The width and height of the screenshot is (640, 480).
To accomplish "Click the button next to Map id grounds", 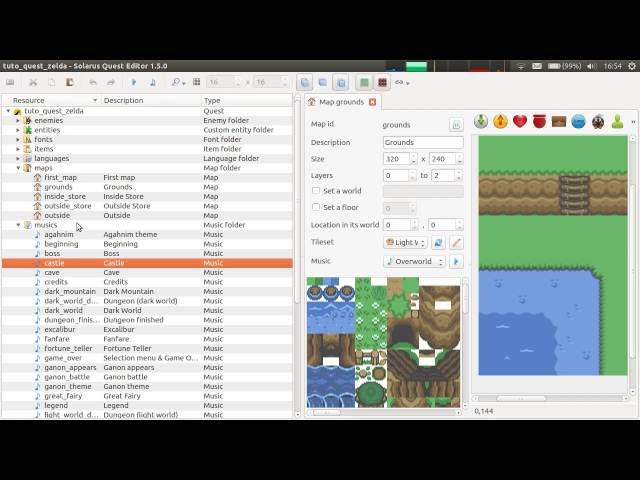I will [x=456, y=124].
